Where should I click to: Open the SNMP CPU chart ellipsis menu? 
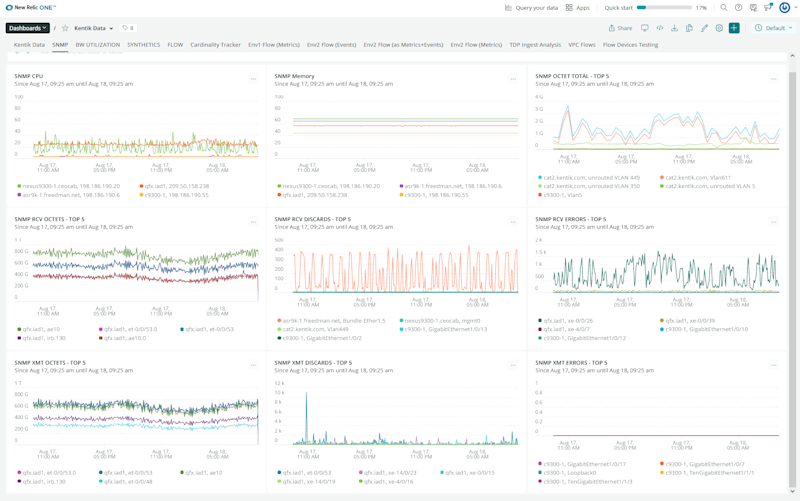[x=253, y=79]
